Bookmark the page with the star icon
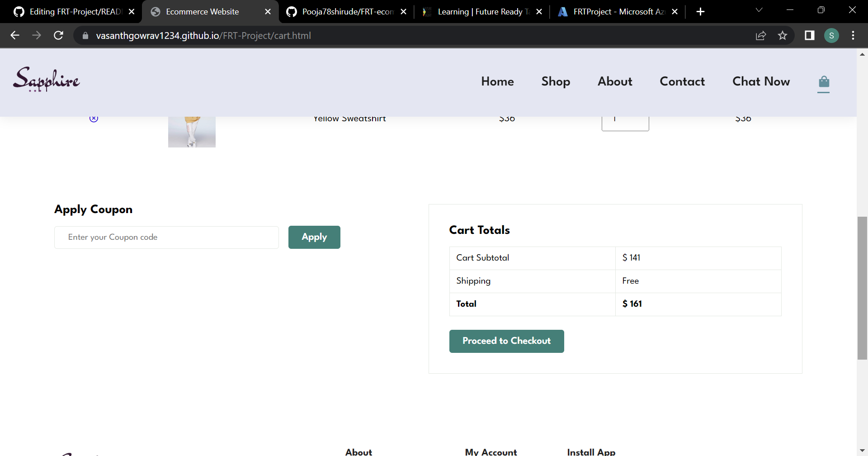868x456 pixels. tap(783, 35)
